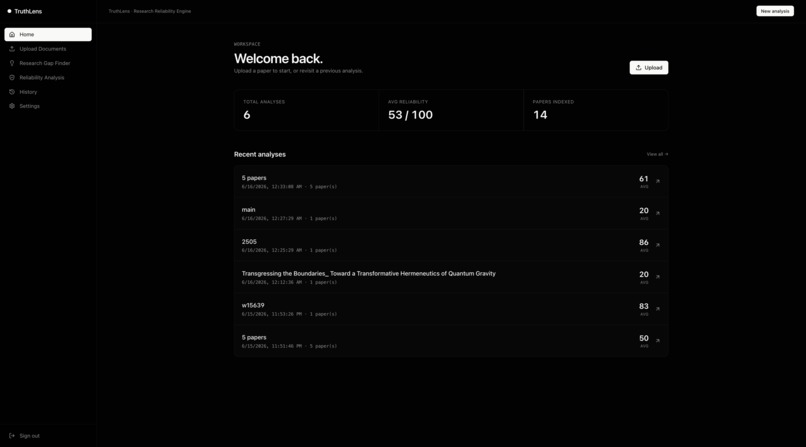This screenshot has height=447, width=806.
Task: Select the '5 papers' analysis scoring 50
Action: [451, 341]
